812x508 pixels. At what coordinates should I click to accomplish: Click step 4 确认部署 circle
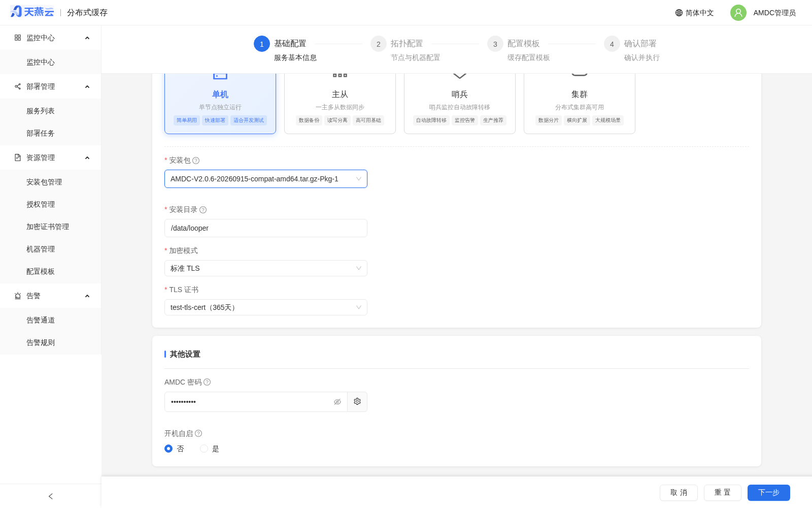(612, 44)
